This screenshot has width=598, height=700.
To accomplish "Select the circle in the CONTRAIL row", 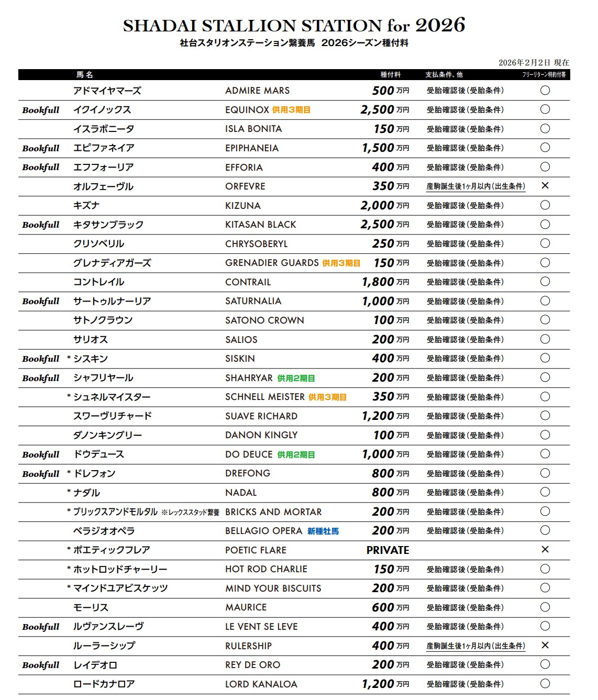I will (545, 282).
